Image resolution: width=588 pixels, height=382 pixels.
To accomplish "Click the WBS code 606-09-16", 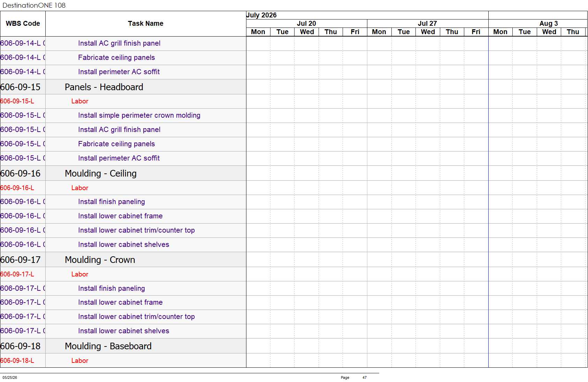I will [20, 173].
